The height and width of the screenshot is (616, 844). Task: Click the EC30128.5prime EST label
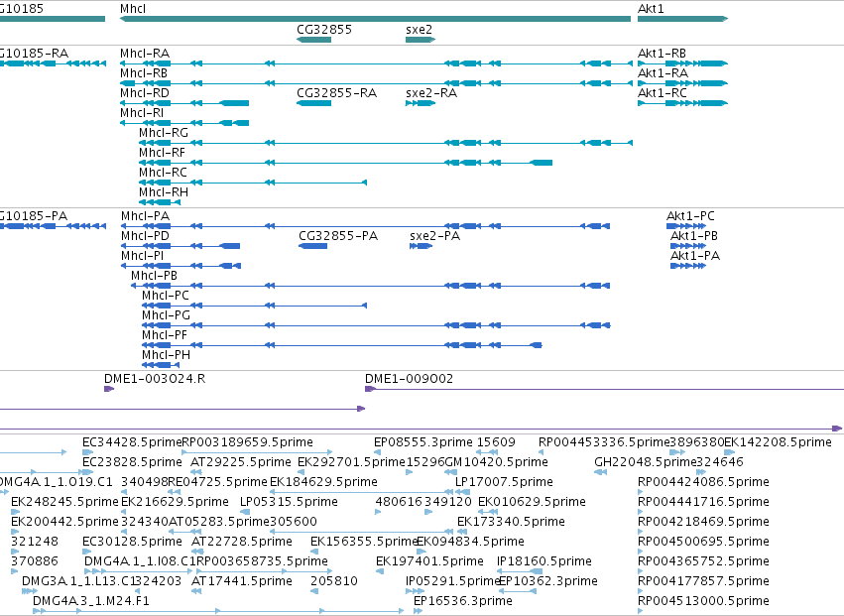click(x=133, y=543)
